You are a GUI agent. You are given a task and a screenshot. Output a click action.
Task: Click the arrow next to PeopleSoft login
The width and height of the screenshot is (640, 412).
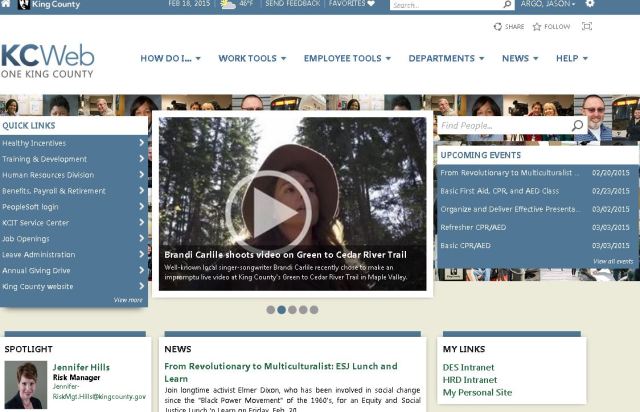(x=142, y=206)
